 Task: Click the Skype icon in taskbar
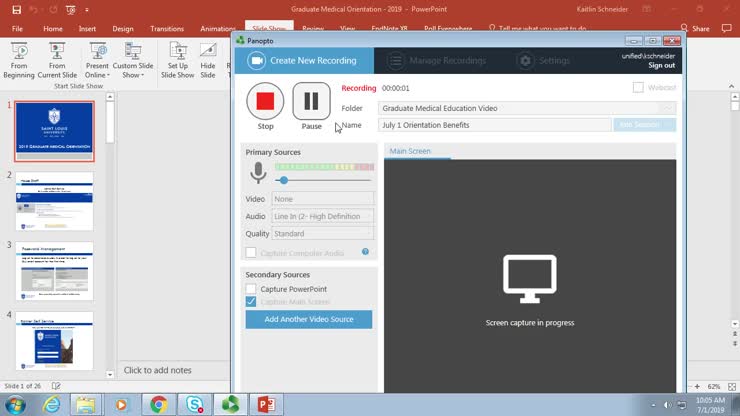193,404
